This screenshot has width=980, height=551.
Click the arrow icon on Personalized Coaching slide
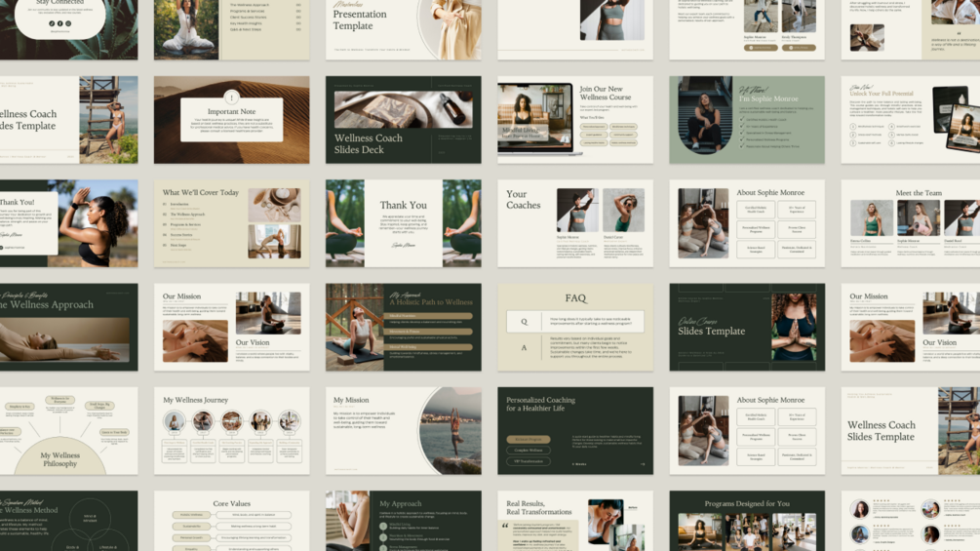pos(642,464)
